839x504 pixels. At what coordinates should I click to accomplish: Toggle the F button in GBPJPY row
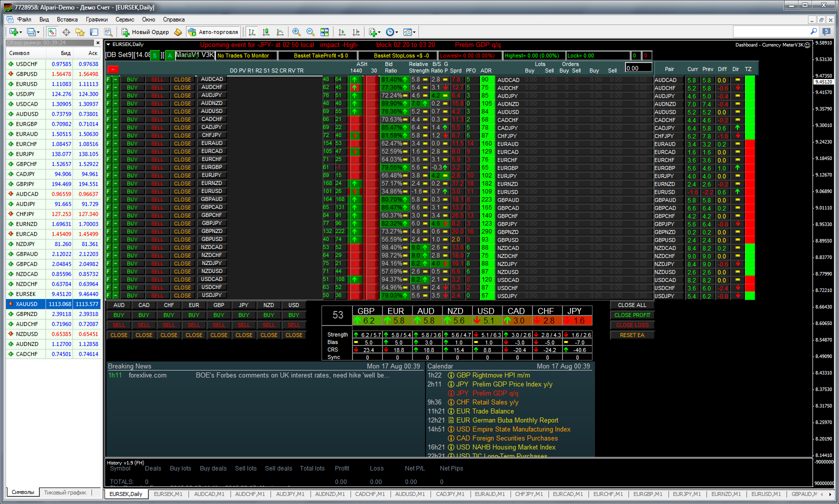click(x=108, y=223)
